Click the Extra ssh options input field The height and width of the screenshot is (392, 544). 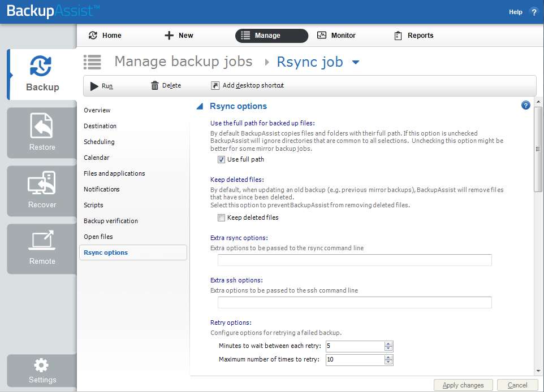pyautogui.click(x=355, y=302)
